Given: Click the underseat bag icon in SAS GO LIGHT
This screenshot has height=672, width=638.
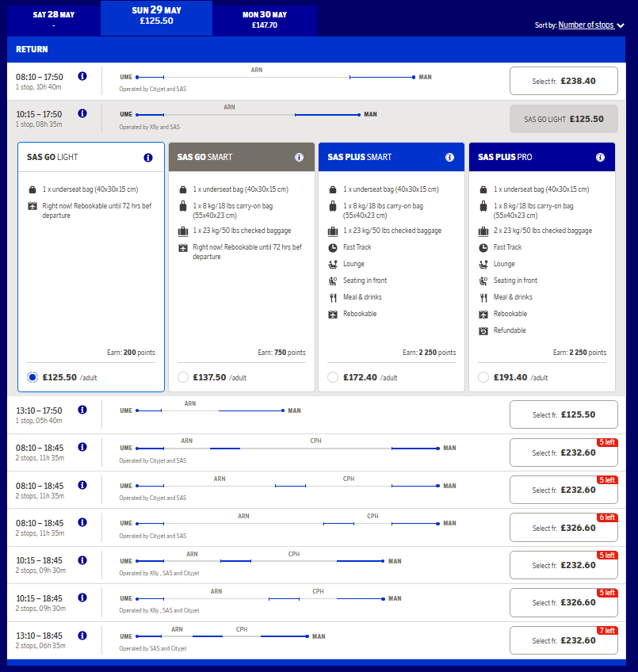Looking at the screenshot, I should (32, 189).
